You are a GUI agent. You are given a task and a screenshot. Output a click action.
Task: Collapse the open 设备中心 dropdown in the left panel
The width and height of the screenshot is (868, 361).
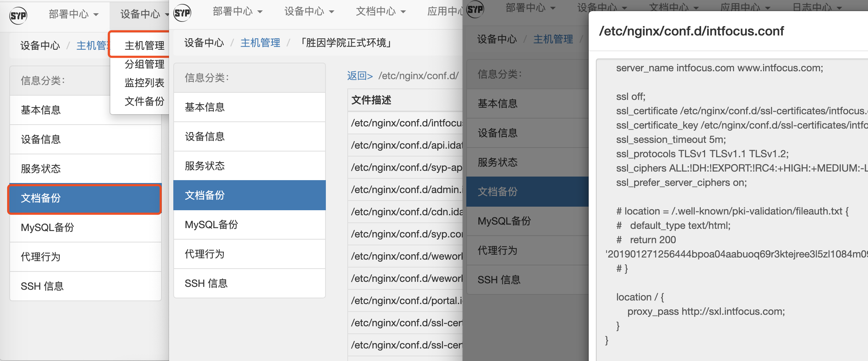pyautogui.click(x=144, y=14)
